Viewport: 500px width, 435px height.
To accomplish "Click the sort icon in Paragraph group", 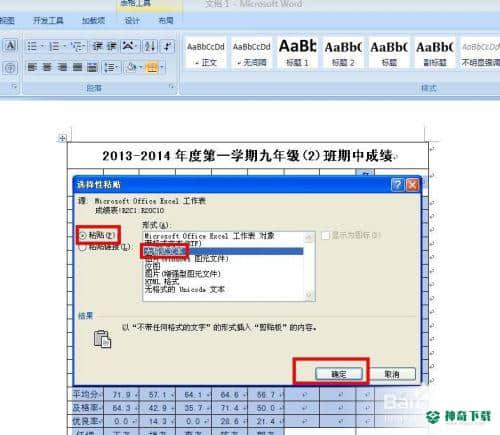I will [149, 46].
